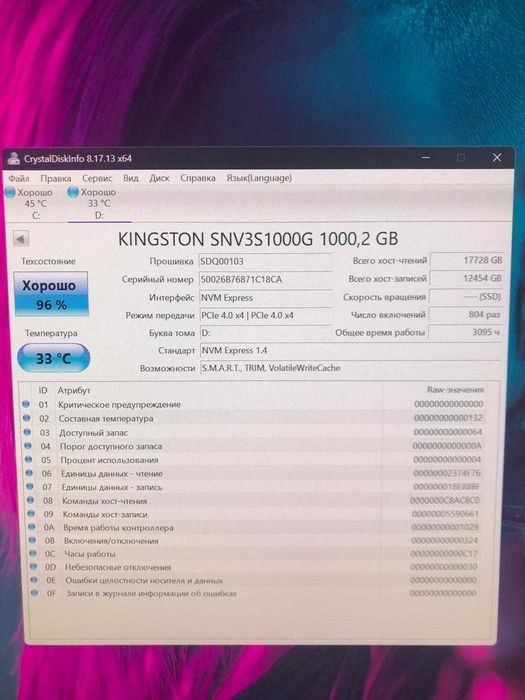This screenshot has width=525, height=700.
Task: Click the status dot for Доступный запас
Action: point(27,432)
